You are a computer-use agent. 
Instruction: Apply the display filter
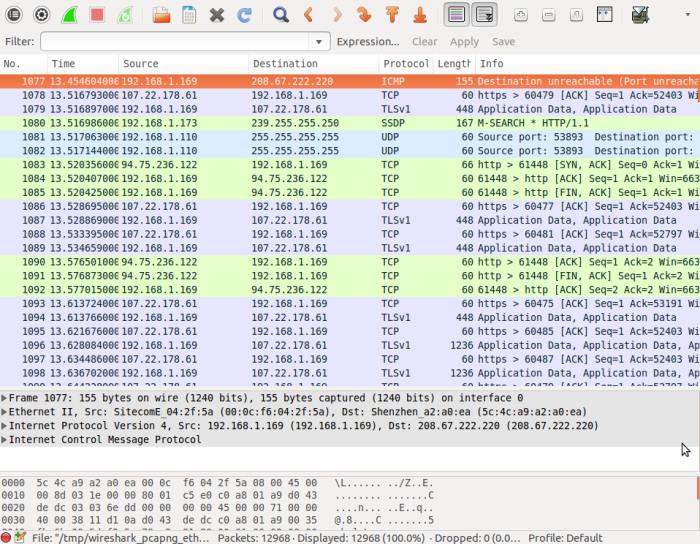pyautogui.click(x=464, y=42)
